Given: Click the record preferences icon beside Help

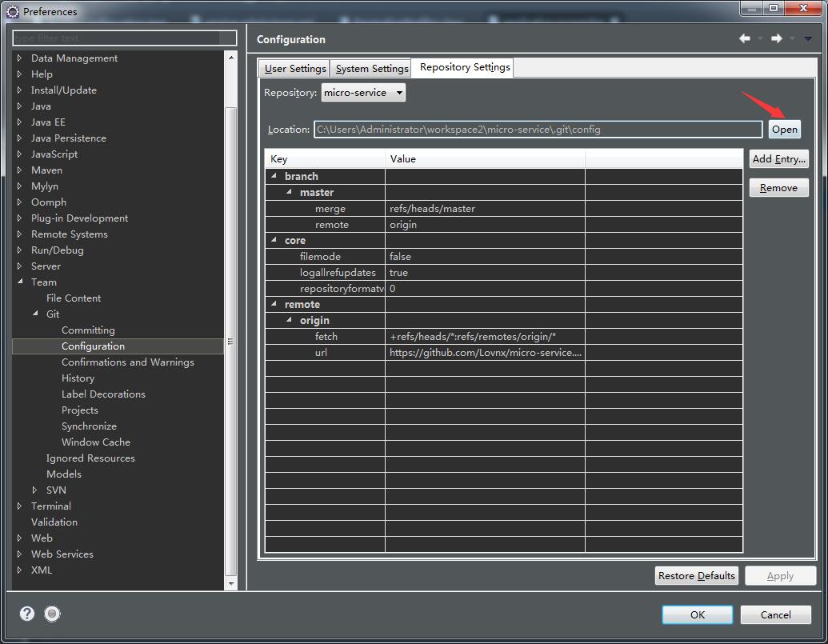Looking at the screenshot, I should point(52,614).
